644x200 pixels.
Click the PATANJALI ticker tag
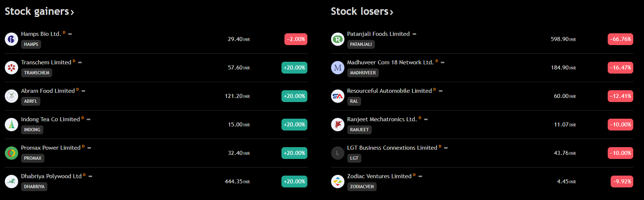(x=361, y=44)
